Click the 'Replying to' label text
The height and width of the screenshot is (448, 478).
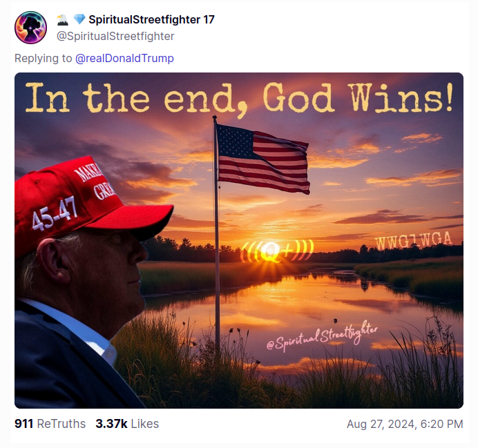coord(44,58)
